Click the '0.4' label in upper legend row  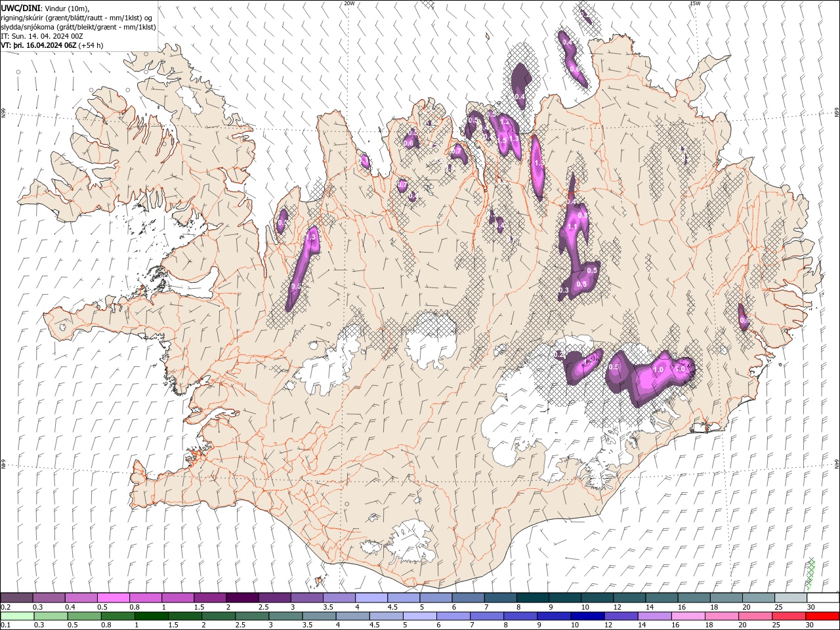[70, 607]
